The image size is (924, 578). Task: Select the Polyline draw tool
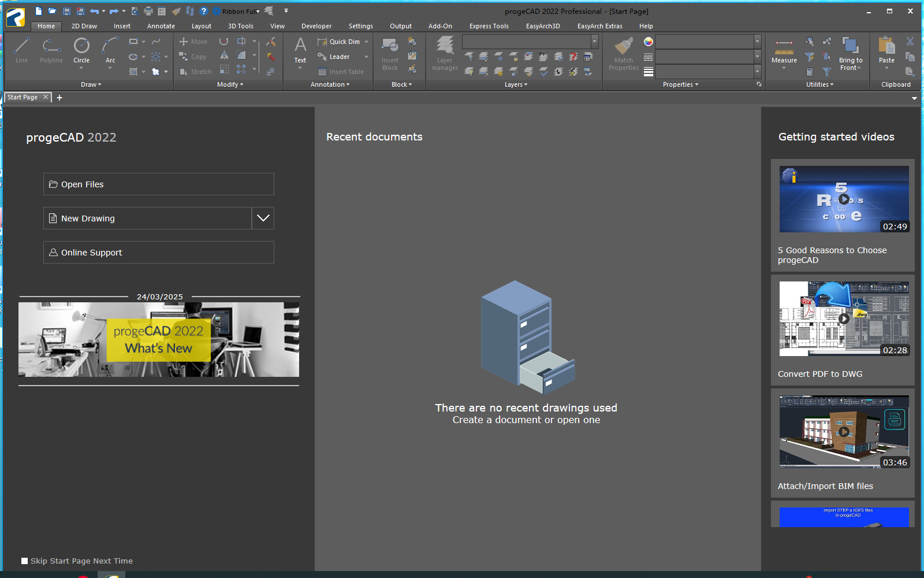pyautogui.click(x=51, y=50)
